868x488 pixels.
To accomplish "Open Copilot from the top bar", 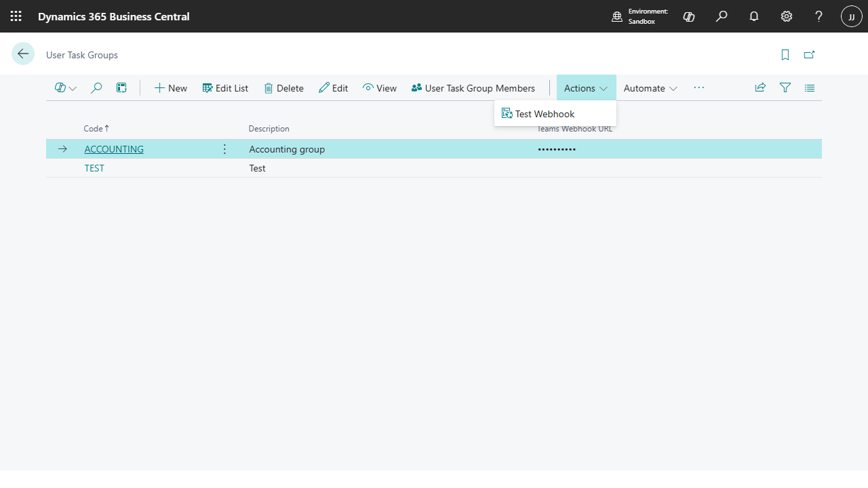I will (x=689, y=16).
